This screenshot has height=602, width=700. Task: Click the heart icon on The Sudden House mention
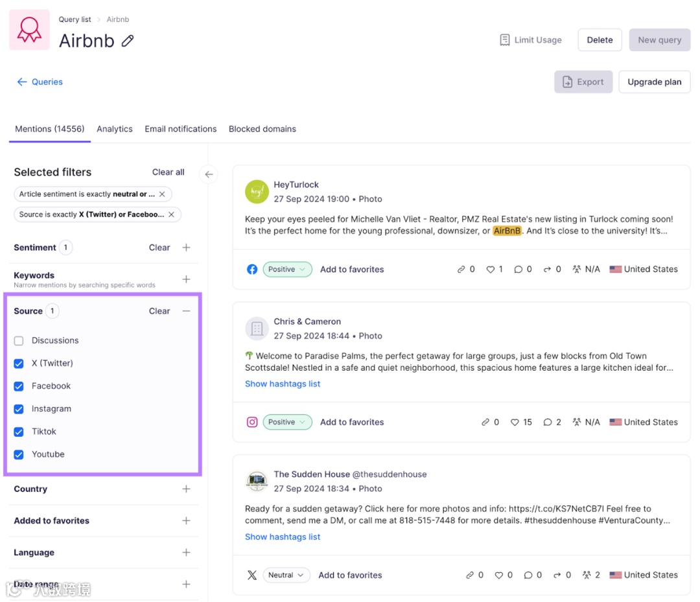click(x=499, y=575)
